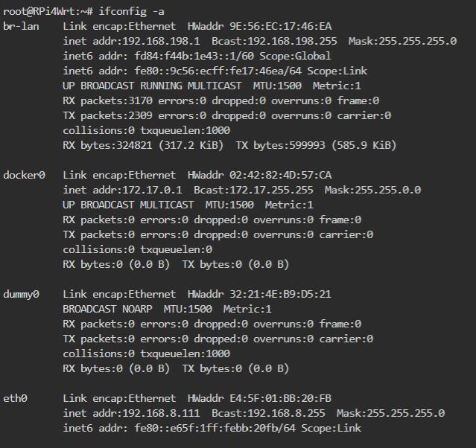Click the br-lan RX packets:3170 value
476x448 pixels.
(107, 100)
